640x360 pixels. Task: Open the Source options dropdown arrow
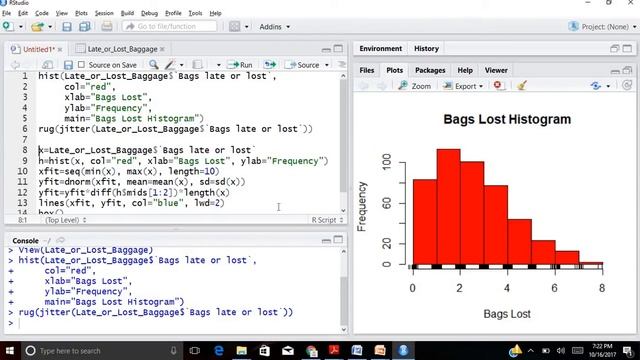click(x=327, y=65)
